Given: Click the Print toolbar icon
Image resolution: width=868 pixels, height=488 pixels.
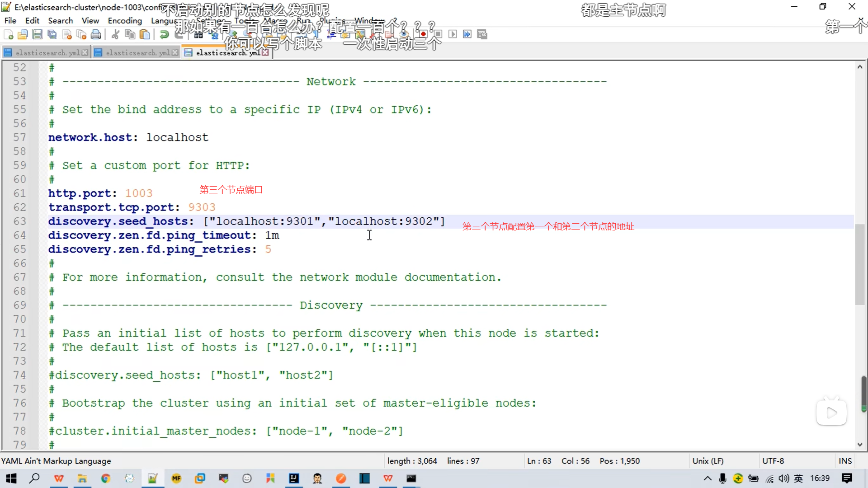Looking at the screenshot, I should click(x=96, y=34).
